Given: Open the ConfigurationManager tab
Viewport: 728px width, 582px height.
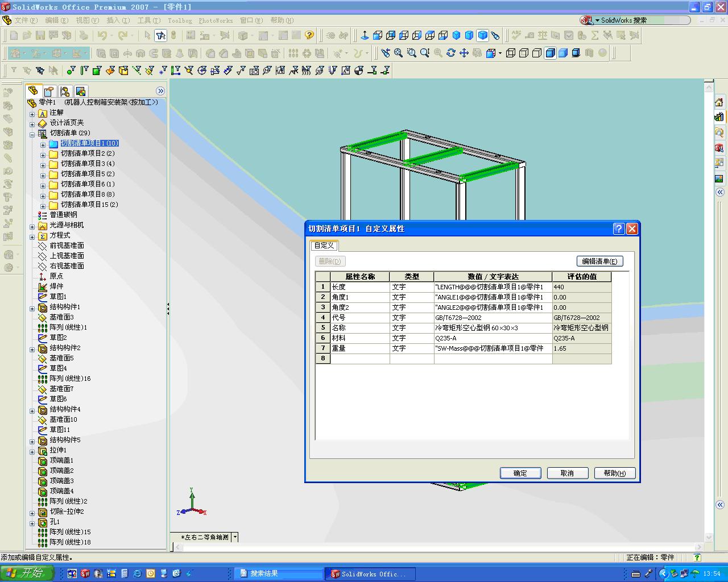Looking at the screenshot, I should point(65,91).
